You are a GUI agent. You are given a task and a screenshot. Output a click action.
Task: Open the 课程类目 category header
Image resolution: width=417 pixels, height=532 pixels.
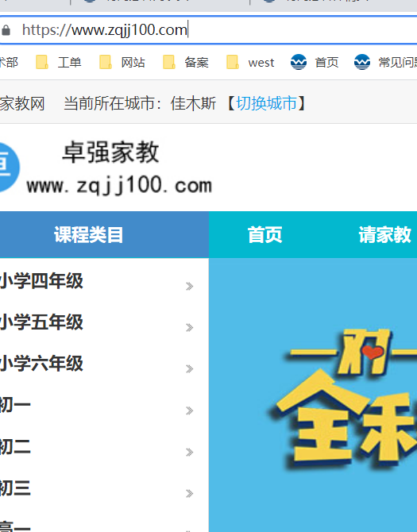[88, 235]
